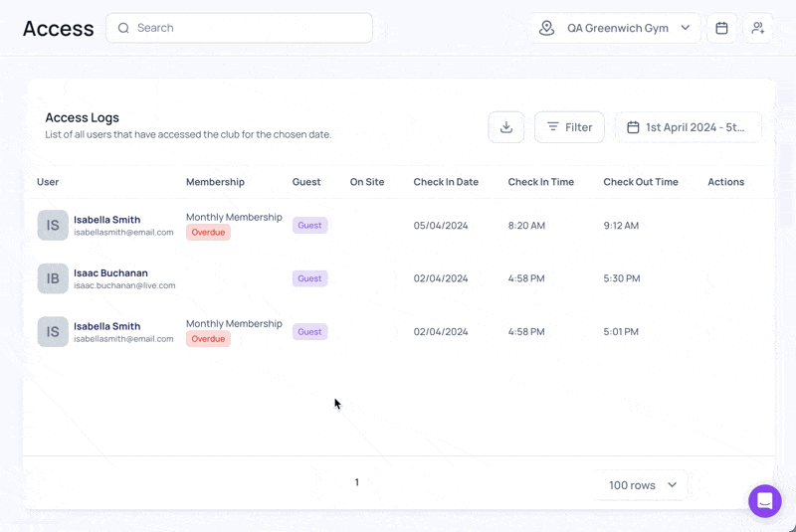Click the filter lines icon
This screenshot has height=532, width=796.
tap(553, 127)
